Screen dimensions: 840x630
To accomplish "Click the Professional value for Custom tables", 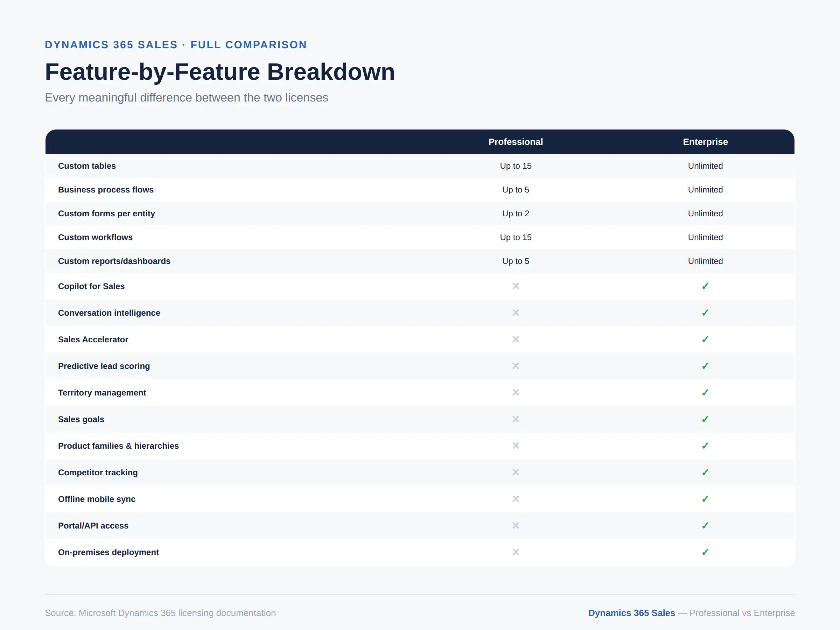I will click(x=515, y=166).
